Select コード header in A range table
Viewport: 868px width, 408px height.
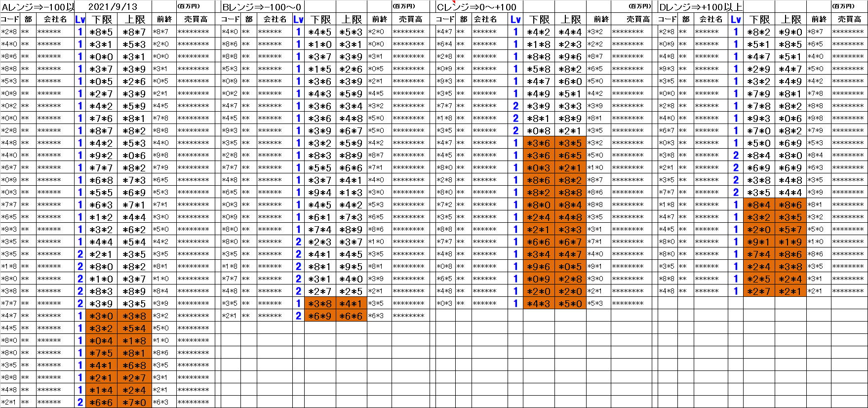click(x=10, y=19)
